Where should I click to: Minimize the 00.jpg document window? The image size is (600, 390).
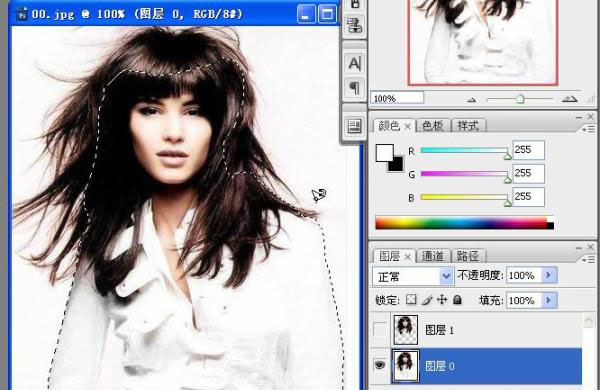click(x=306, y=14)
